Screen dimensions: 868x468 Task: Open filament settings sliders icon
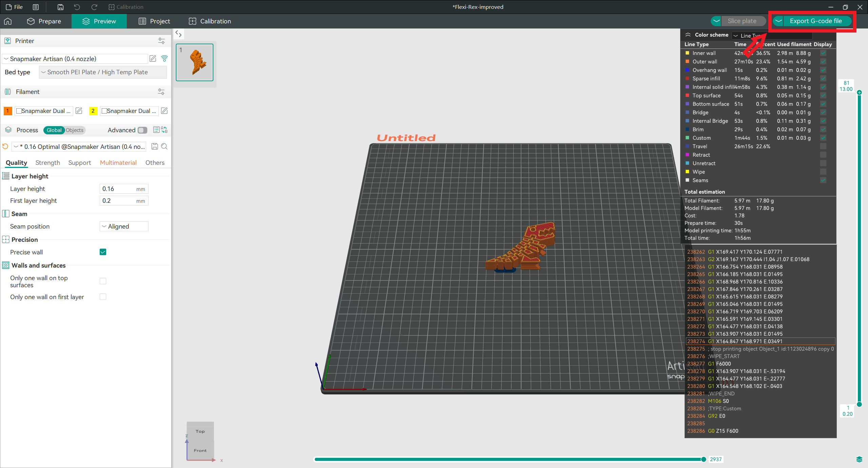pos(161,92)
